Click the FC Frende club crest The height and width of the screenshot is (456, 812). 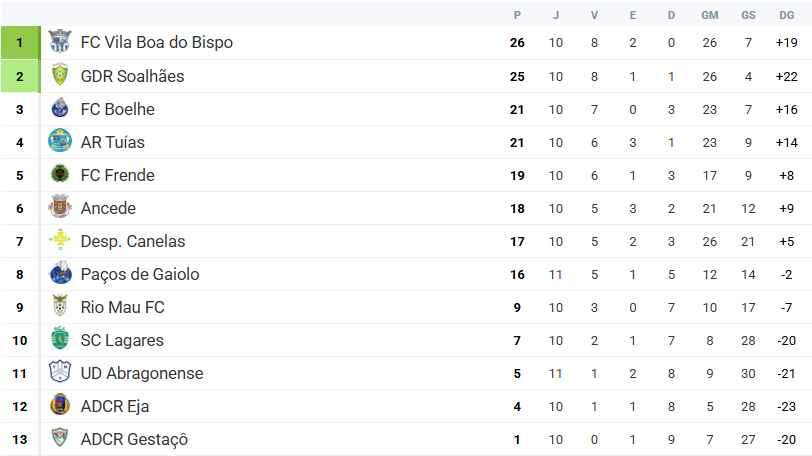[60, 175]
